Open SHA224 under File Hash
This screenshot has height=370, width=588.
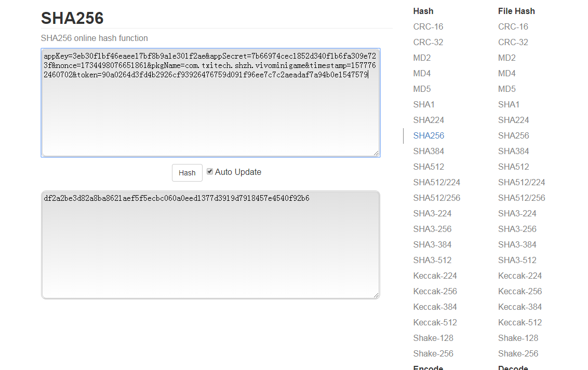pos(513,120)
